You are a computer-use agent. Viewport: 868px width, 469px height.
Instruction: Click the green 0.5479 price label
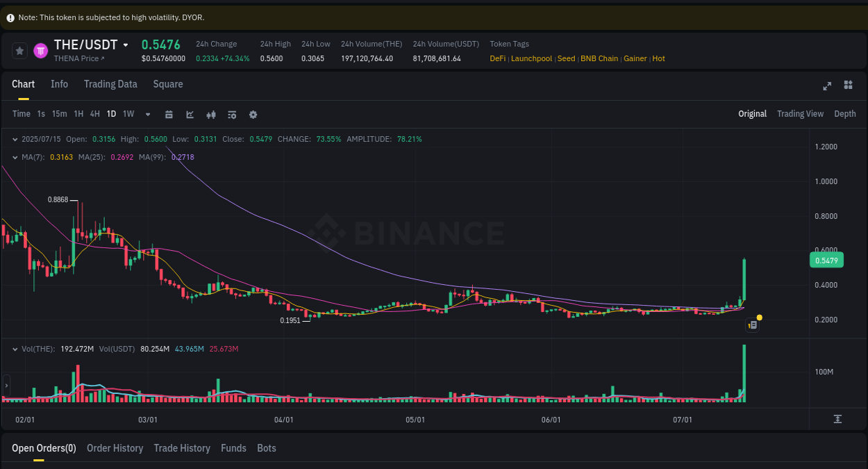826,260
